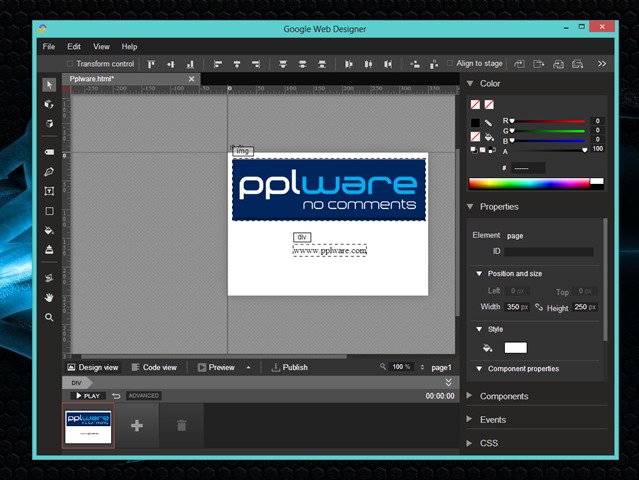Open the View menu
This screenshot has width=639, height=480.
pyautogui.click(x=101, y=46)
